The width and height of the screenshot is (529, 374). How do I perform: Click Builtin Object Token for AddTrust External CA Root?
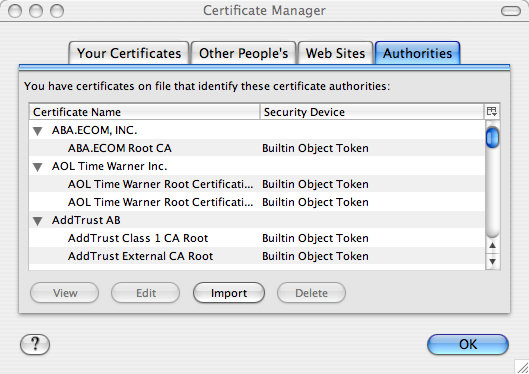(x=315, y=256)
